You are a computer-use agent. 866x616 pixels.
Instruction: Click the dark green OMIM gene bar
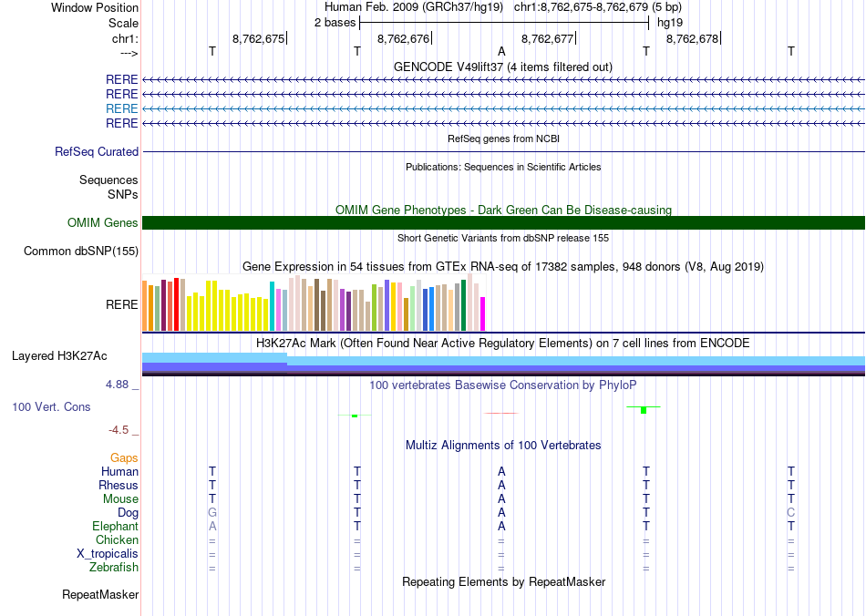503,222
